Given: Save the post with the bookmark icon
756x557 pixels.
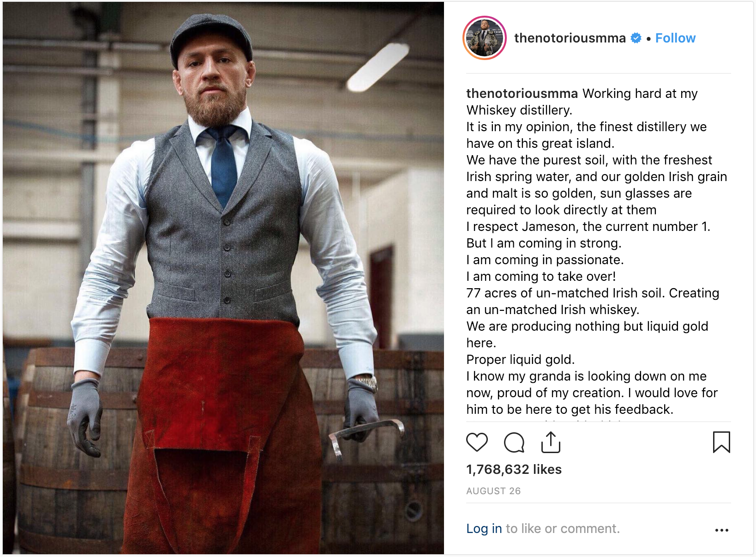Looking at the screenshot, I should [x=721, y=442].
